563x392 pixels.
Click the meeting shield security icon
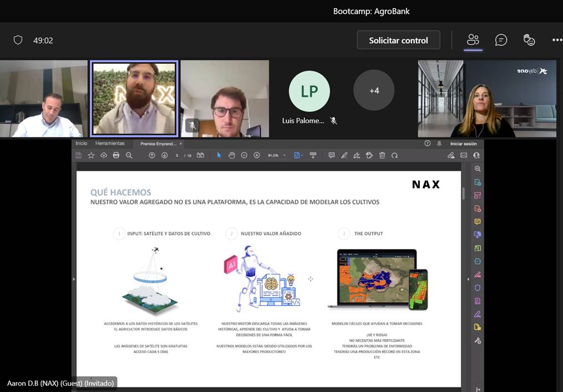click(x=18, y=40)
